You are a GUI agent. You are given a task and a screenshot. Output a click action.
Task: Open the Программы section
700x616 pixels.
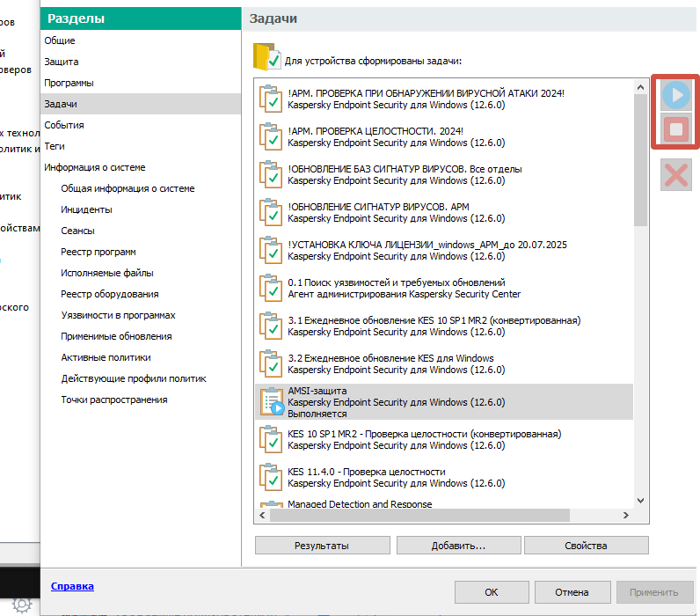[x=140, y=83]
